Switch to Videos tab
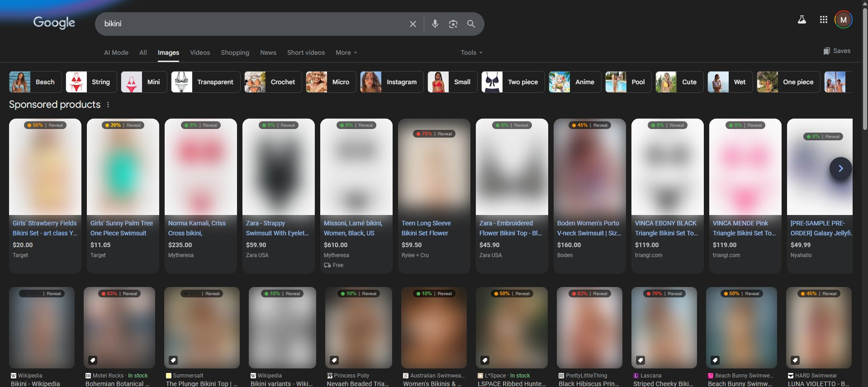868x387 pixels. coord(200,53)
